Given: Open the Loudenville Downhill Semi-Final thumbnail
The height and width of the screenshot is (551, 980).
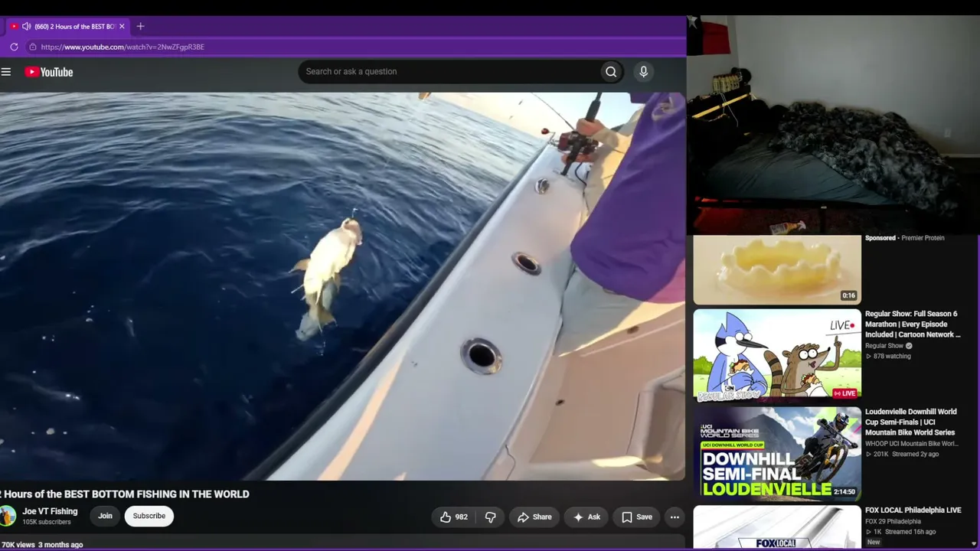Looking at the screenshot, I should [x=777, y=454].
